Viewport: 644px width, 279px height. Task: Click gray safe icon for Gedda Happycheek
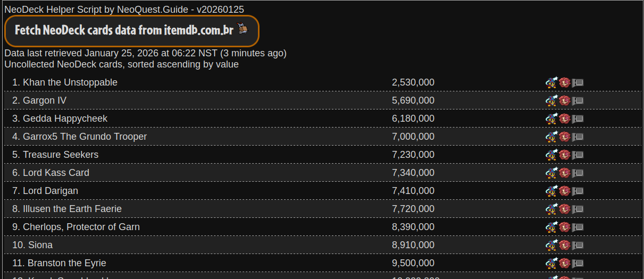(578, 119)
